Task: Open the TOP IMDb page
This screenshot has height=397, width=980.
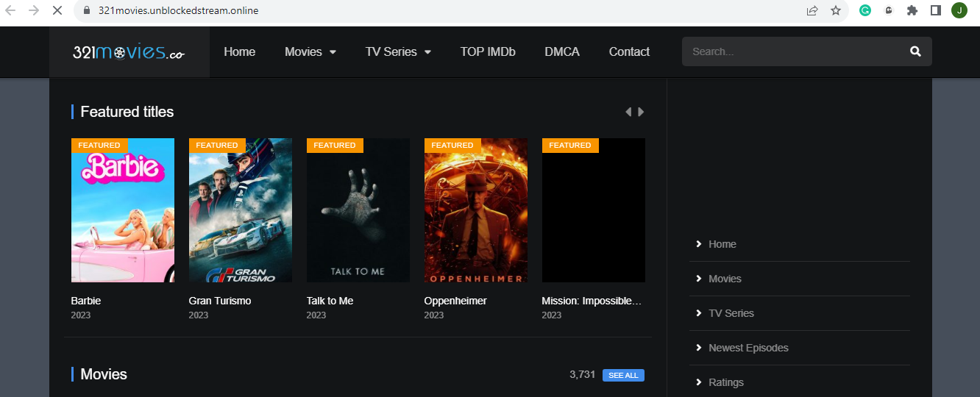Action: [488, 51]
